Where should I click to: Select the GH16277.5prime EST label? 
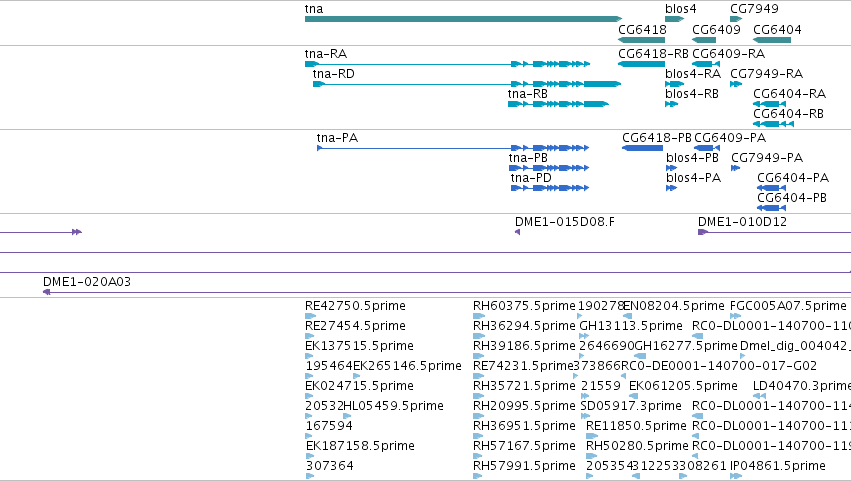coord(686,346)
